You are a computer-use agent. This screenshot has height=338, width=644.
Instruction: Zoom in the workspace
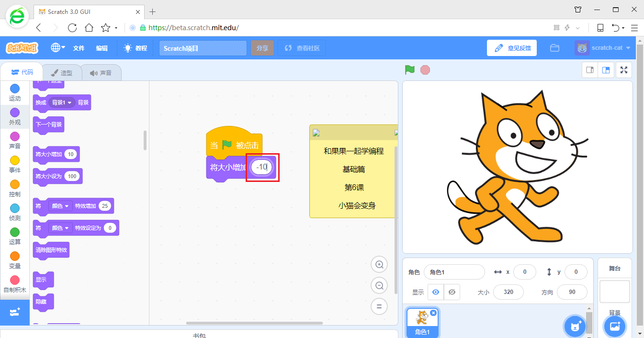[379, 264]
